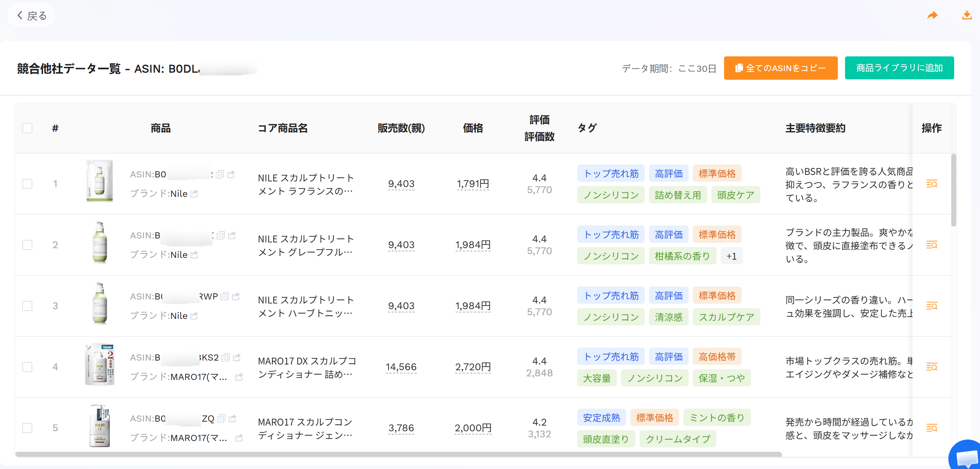The height and width of the screenshot is (469, 980).
Task: Check the row 2 checkbox
Action: (27, 245)
